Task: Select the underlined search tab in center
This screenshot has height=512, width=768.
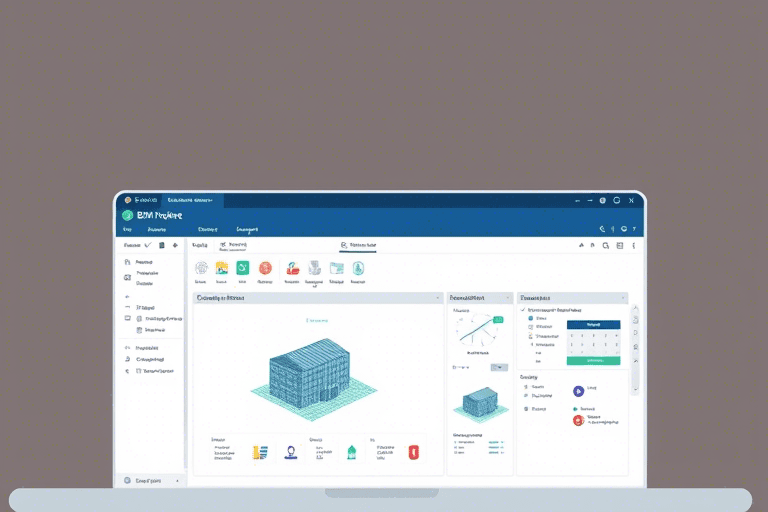Action: (x=357, y=244)
